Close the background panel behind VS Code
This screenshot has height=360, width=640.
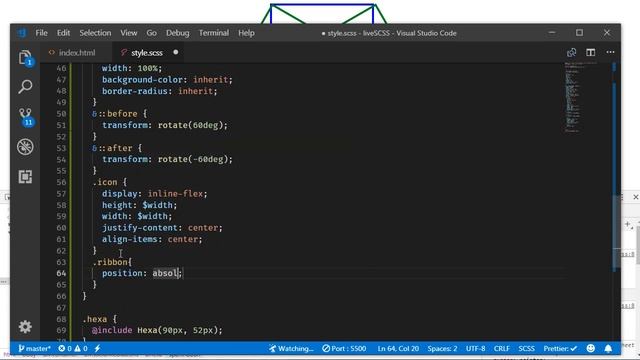click(x=636, y=197)
